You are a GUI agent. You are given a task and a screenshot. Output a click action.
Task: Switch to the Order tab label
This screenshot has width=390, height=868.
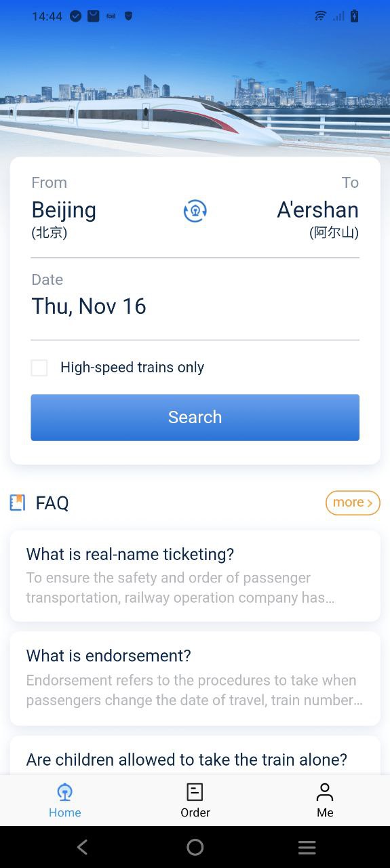point(195,812)
